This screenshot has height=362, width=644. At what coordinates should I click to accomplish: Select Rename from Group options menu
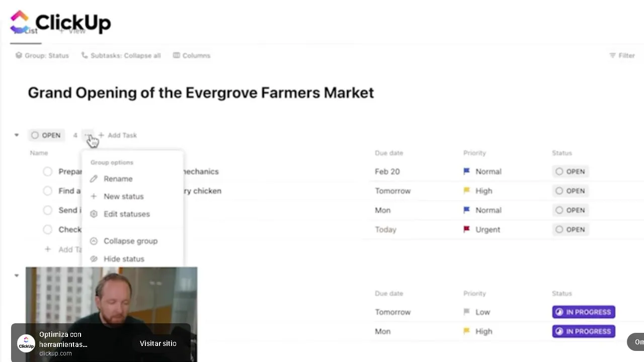click(118, 179)
